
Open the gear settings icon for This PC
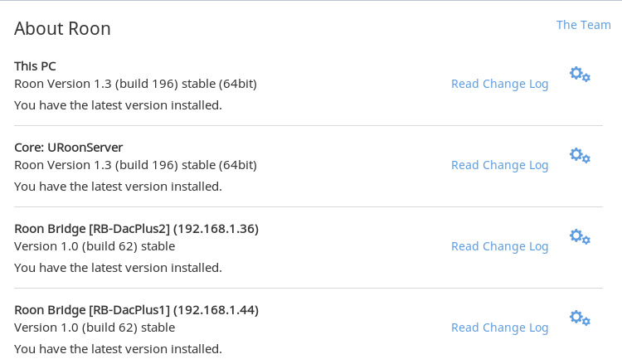click(x=580, y=75)
